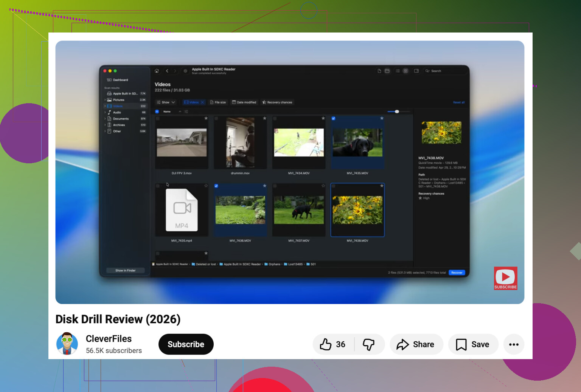Image resolution: width=581 pixels, height=392 pixels.
Task: Open the CleverFiles channel avatar
Action: tap(67, 344)
